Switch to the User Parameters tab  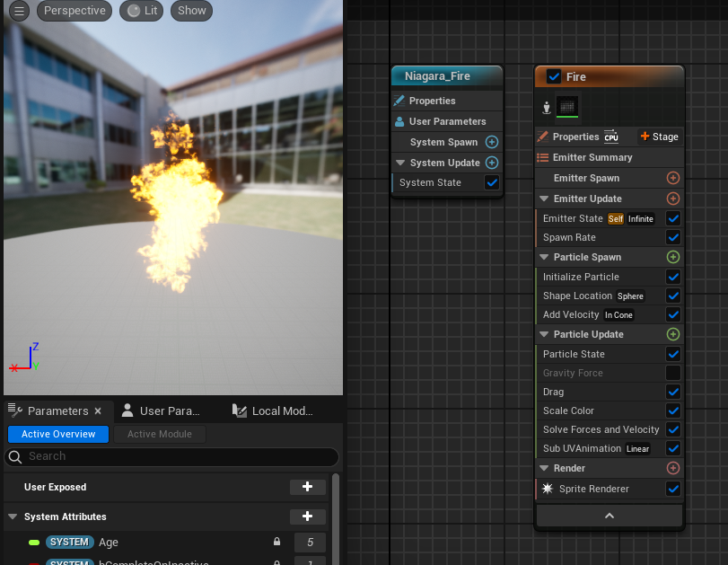click(x=163, y=411)
